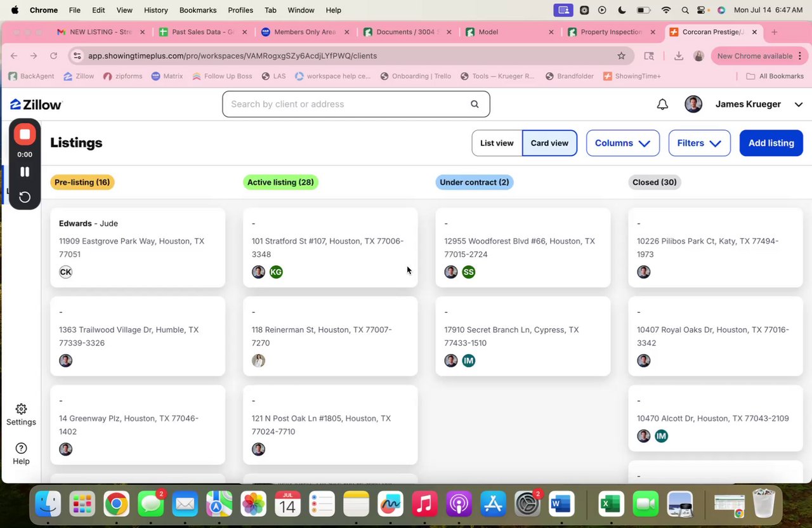Viewport: 812px width, 528px height.
Task: Click the SS avatar on Woodforest Blvd card
Action: (469, 272)
